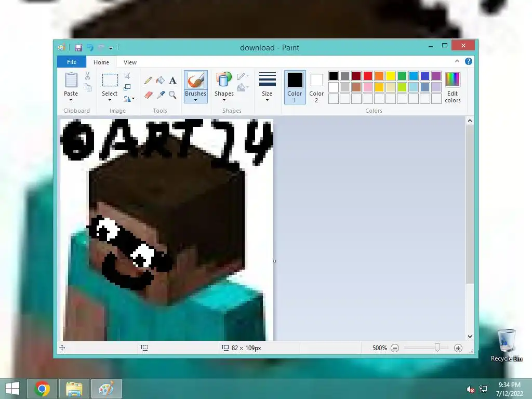Switch to the View tab

coord(130,62)
